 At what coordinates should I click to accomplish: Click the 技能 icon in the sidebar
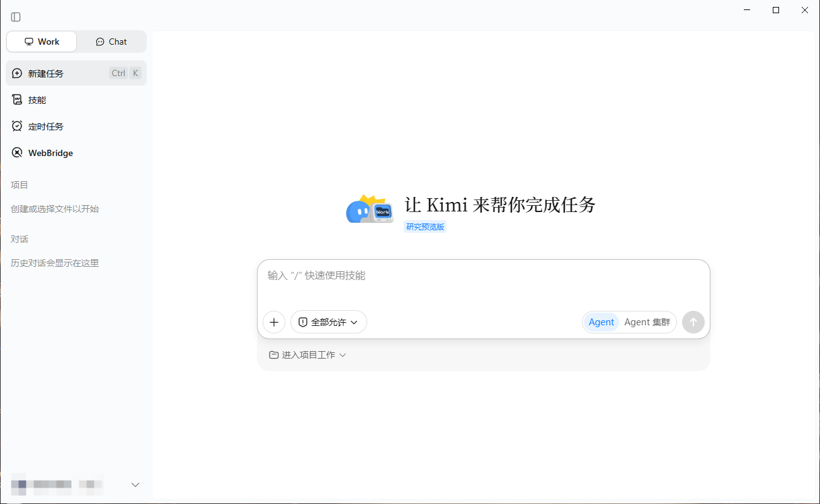click(17, 99)
